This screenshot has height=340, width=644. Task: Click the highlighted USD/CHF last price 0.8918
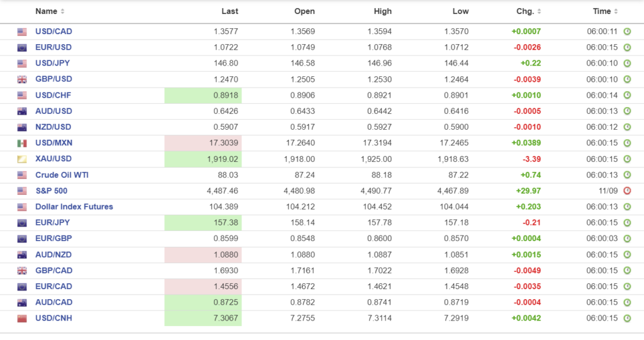(x=203, y=95)
